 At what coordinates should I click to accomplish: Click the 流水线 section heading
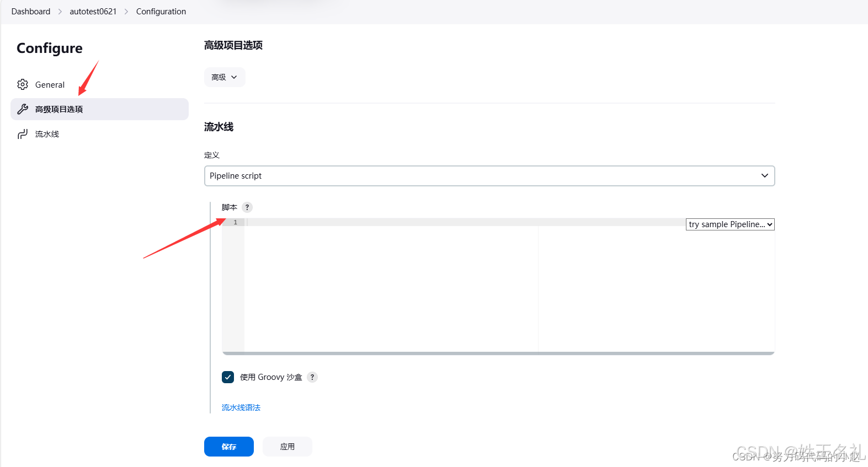pyautogui.click(x=219, y=127)
